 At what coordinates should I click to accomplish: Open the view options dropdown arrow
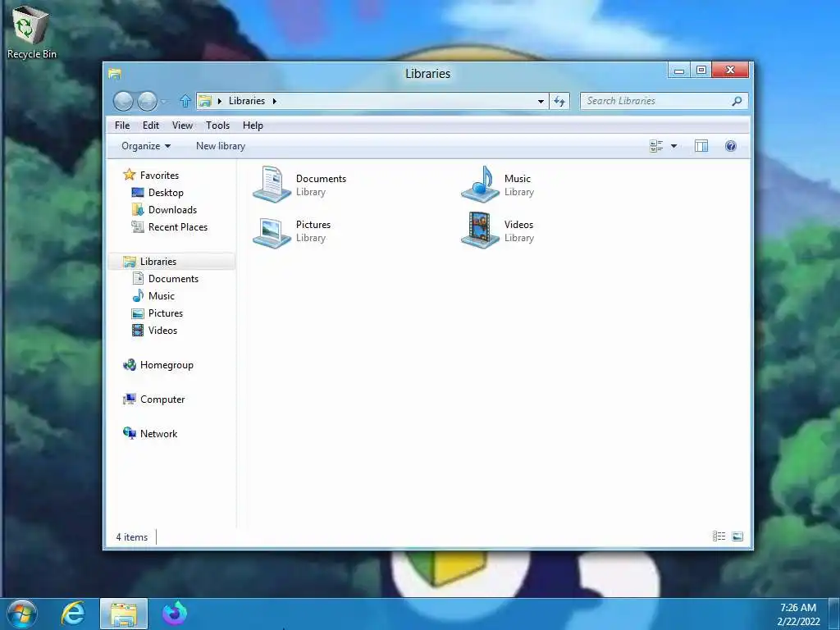coord(674,146)
